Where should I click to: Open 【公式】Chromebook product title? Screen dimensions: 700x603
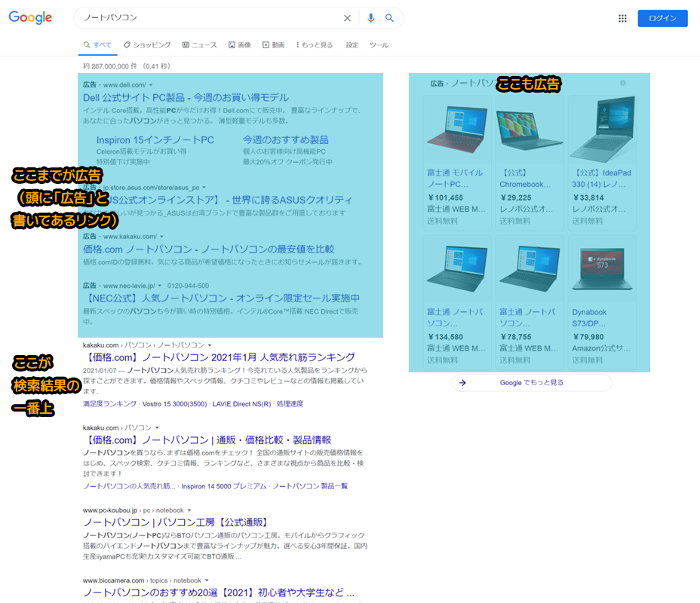point(525,179)
